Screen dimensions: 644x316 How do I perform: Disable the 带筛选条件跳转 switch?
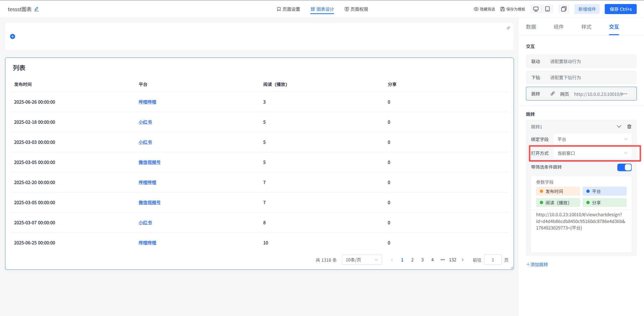tap(624, 167)
